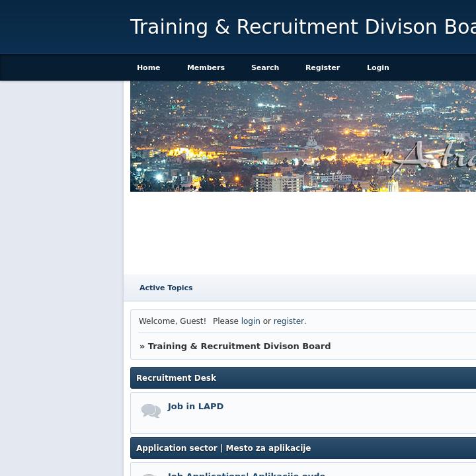Open the Active Topics tab
Screen dimensions: 476x476
166,288
